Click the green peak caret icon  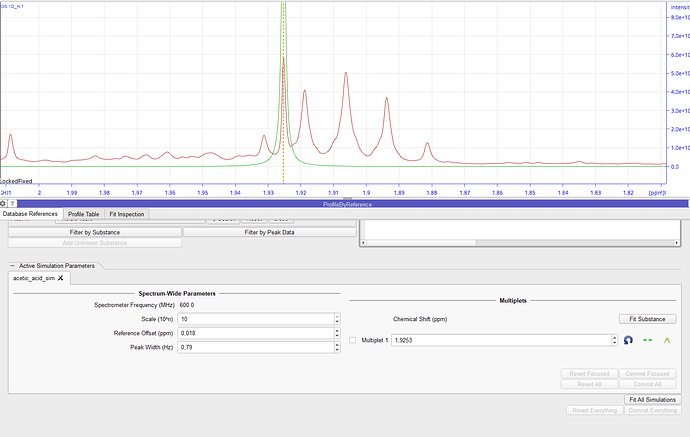665,340
